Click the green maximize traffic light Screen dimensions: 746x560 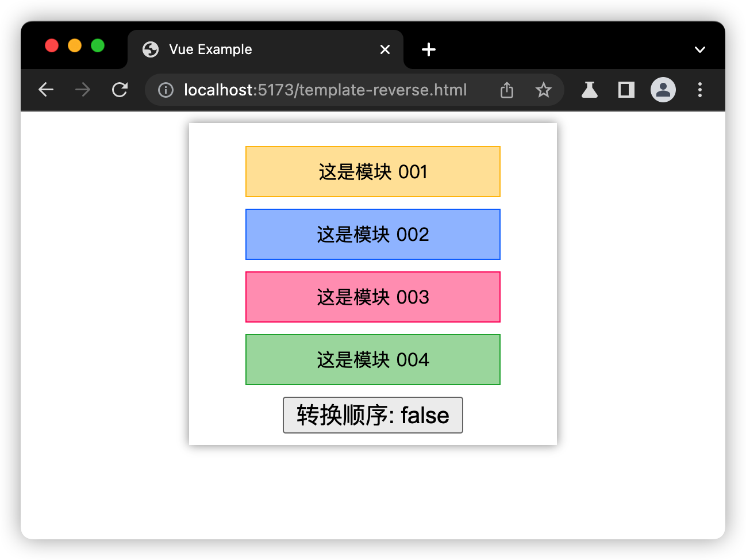point(98,45)
